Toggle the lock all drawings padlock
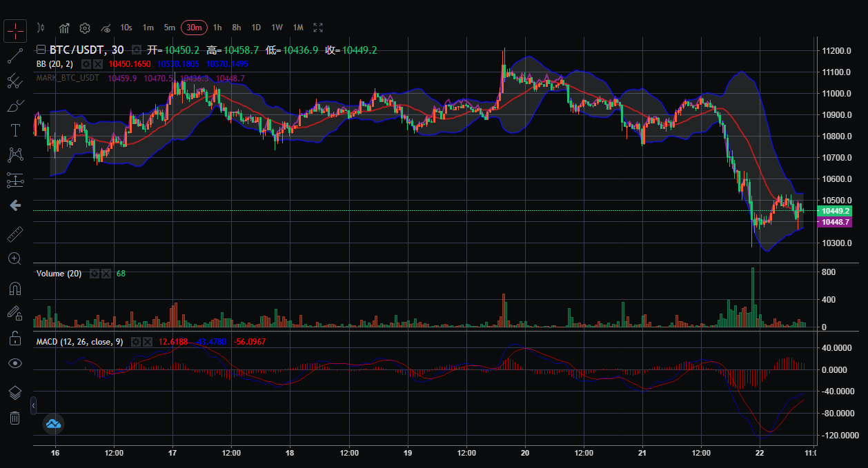 pyautogui.click(x=14, y=338)
